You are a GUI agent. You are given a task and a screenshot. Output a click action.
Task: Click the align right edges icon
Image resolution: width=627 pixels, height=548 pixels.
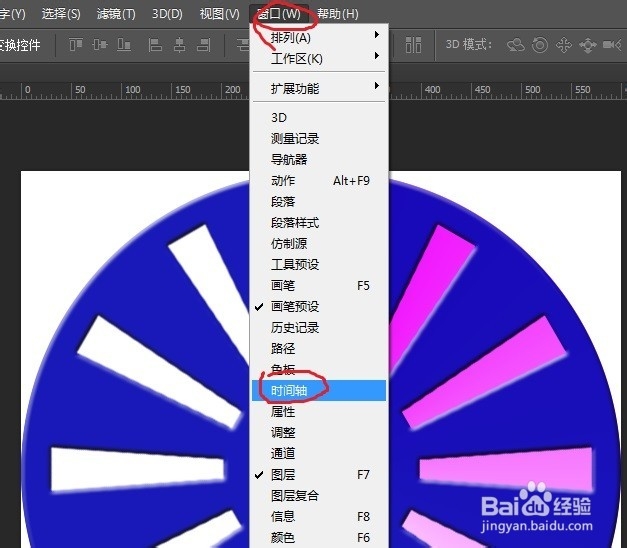coord(204,45)
